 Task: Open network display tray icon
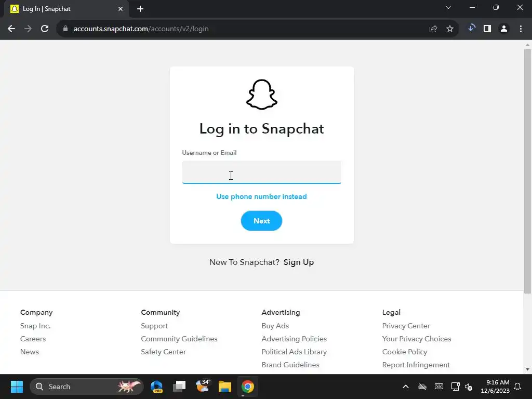pyautogui.click(x=455, y=387)
